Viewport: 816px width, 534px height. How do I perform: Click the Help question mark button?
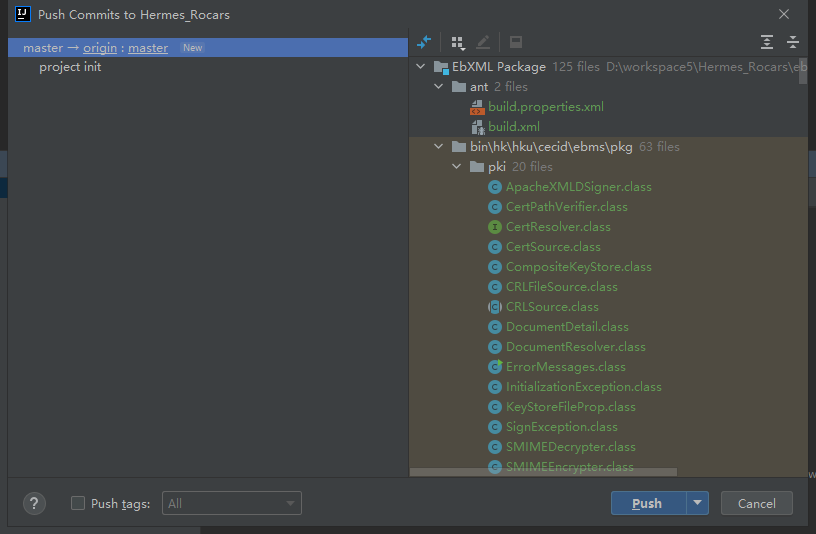[x=34, y=503]
